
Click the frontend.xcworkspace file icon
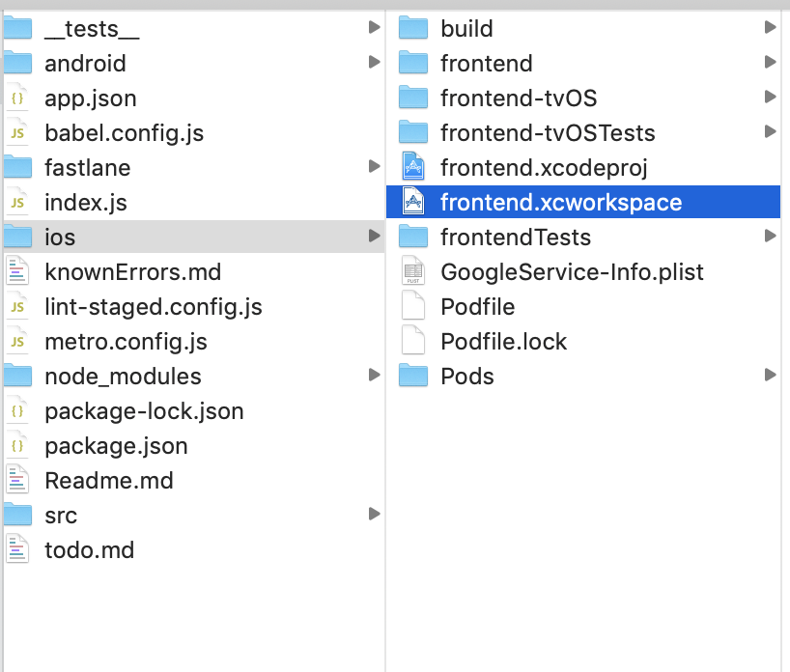click(x=413, y=202)
